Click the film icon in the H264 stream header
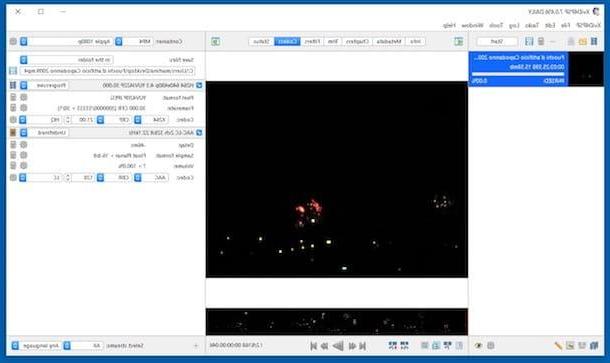Image resolution: width=610 pixels, height=363 pixels. (13, 85)
